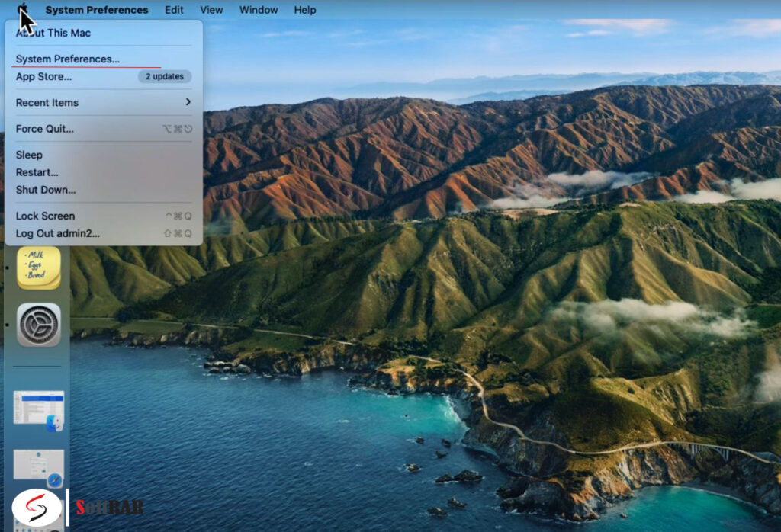Choose About This Mac
Screen dimensions: 781x532
point(103,33)
